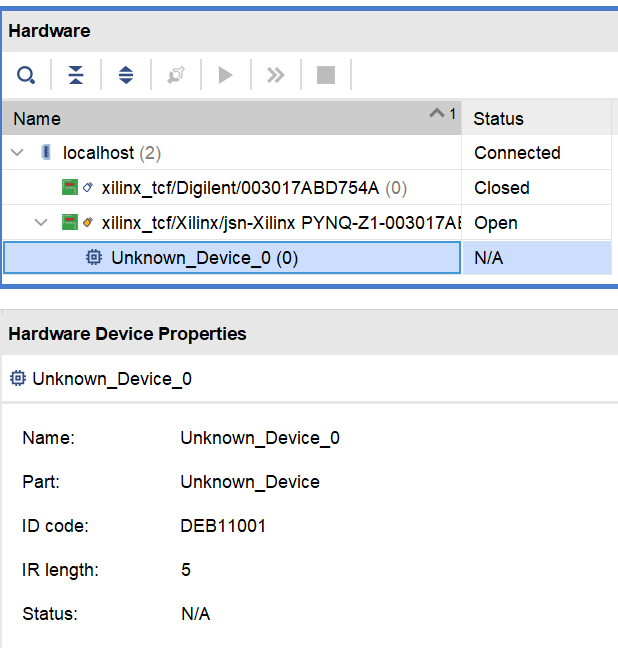Collapse the xilinx_tcf/Xilinx PYNQ-Z1 target node
618x648 pixels.
(x=41, y=223)
